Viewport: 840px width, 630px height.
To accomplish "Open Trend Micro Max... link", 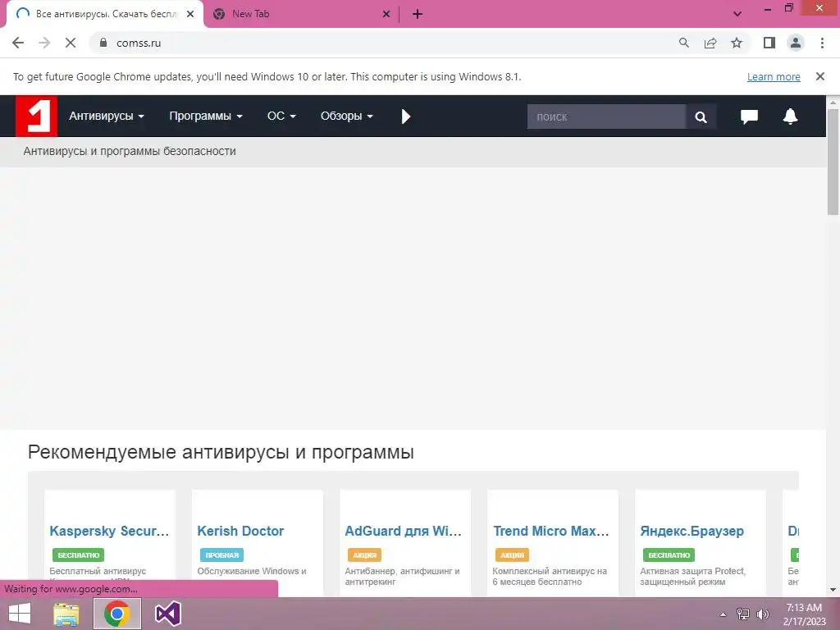I will tap(551, 531).
